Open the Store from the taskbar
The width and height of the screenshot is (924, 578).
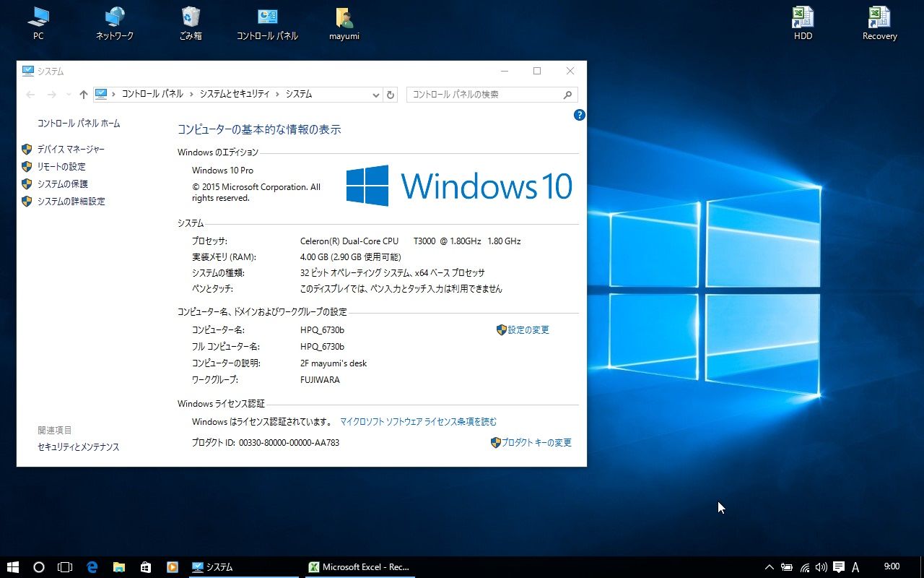click(145, 567)
